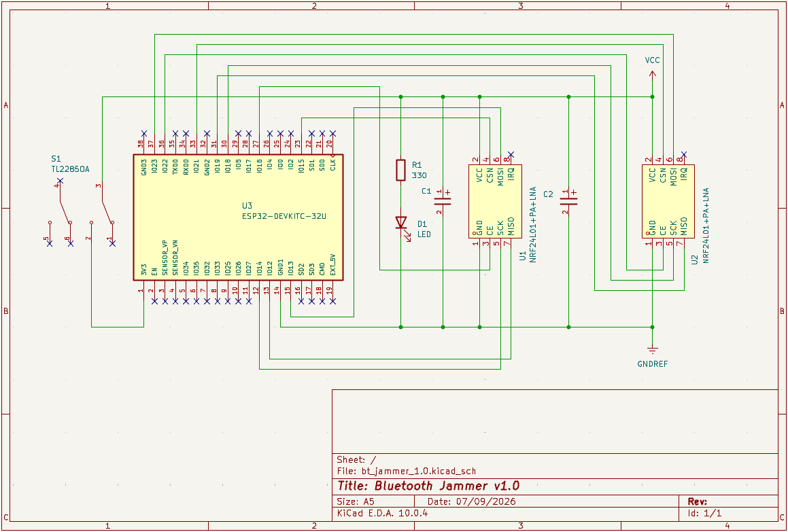Click the SCK pin label on U2
The height and width of the screenshot is (532, 788).
(673, 228)
